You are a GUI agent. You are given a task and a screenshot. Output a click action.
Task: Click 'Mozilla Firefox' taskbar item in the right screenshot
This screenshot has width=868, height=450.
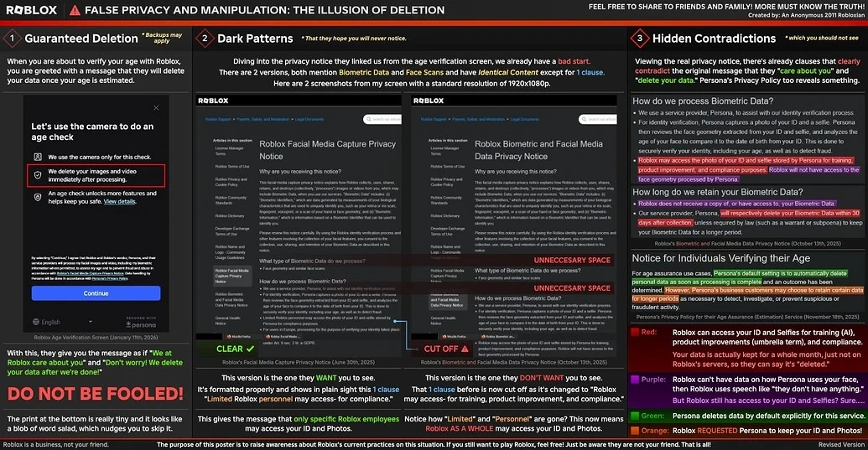[x=454, y=337]
